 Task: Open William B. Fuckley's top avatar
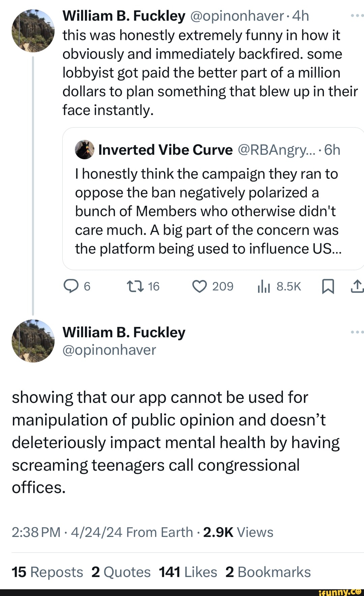click(33, 31)
